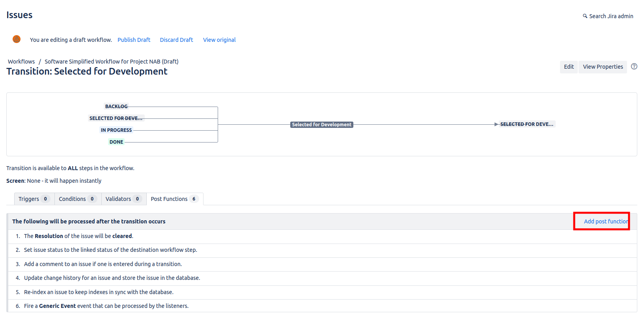Image resolution: width=644 pixels, height=330 pixels.
Task: Switch to the Validators tab
Action: pos(124,199)
